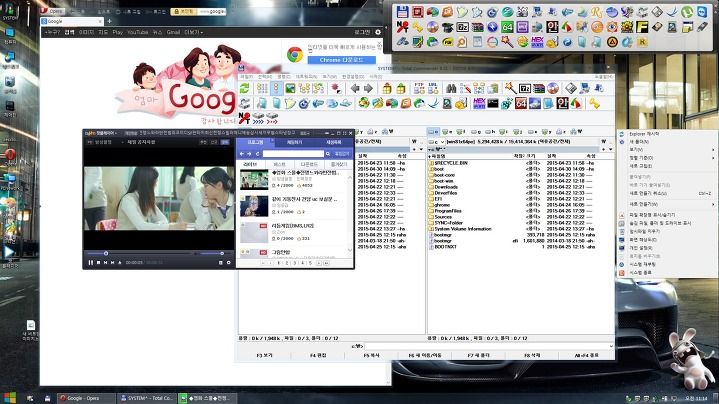Click the yellow F icon in the launcher panel

coord(642,27)
